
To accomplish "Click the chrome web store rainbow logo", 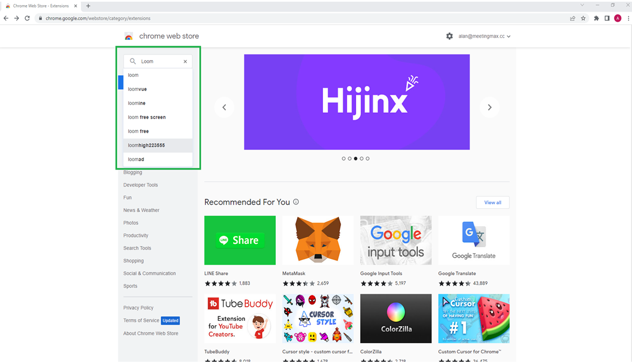I will tap(129, 37).
